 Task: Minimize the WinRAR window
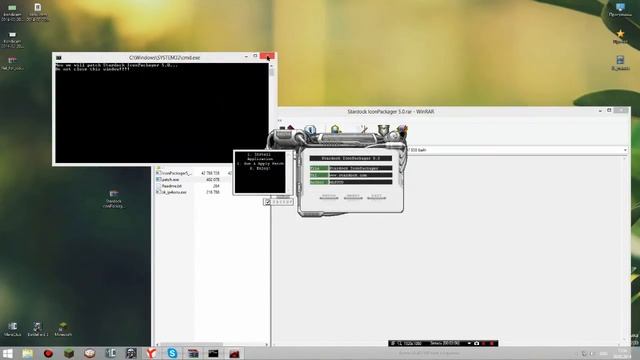pyautogui.click(x=600, y=111)
